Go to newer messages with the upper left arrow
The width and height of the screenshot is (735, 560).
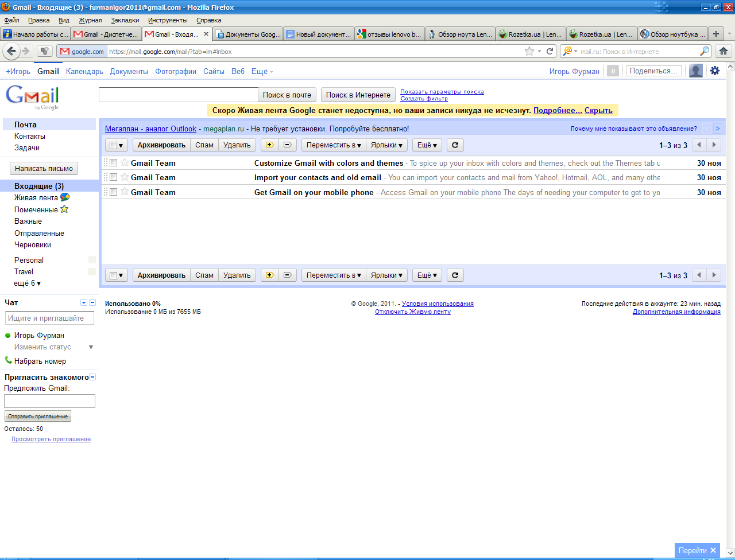click(699, 145)
